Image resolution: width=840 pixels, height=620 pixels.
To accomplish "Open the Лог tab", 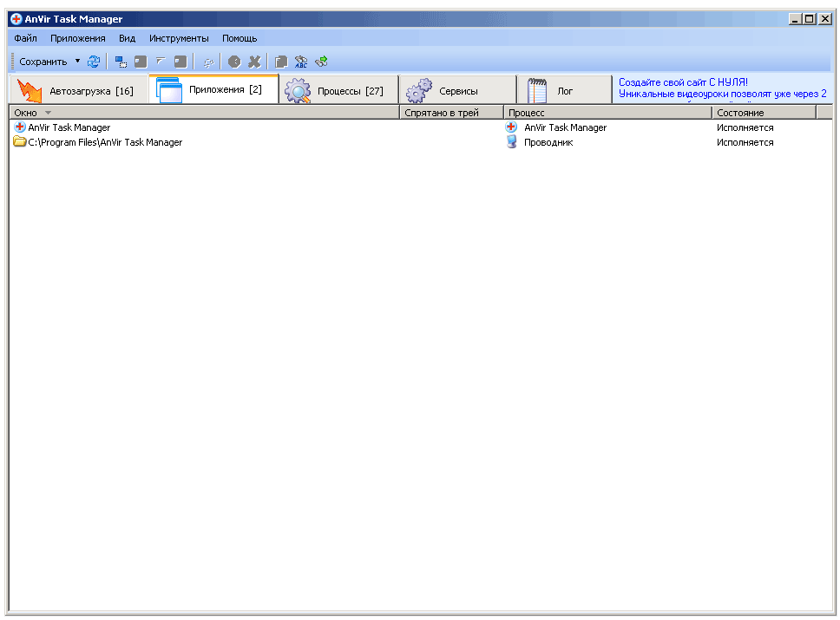I will click(564, 90).
